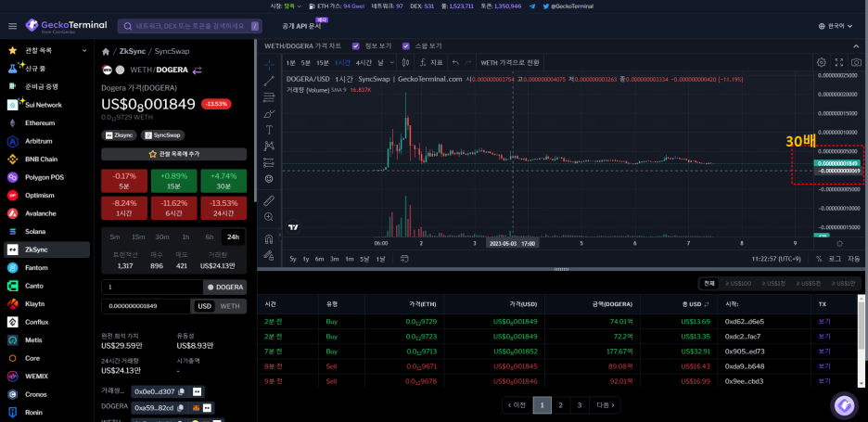Select ZkSync in the network sidebar
Image resolution: width=868 pixels, height=422 pixels.
(46, 249)
